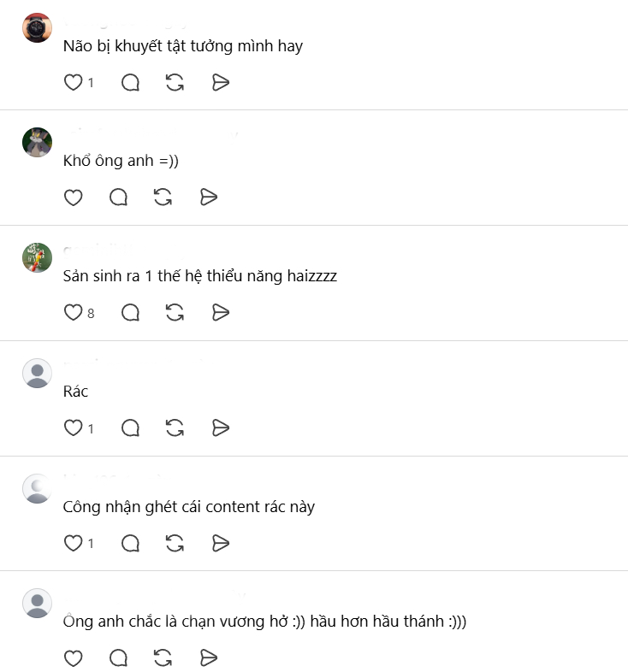
Task: Repost the 'Công nhận ghét cái content' comment
Action: coord(175,543)
